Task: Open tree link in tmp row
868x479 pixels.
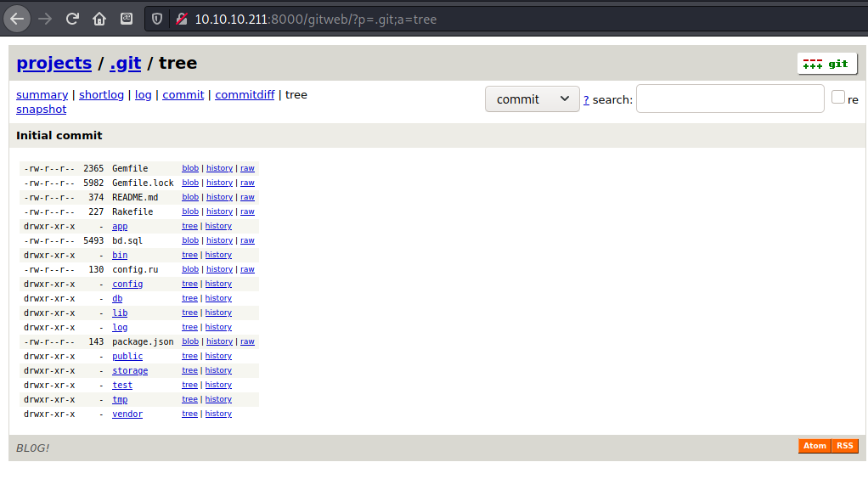Action: [189, 399]
